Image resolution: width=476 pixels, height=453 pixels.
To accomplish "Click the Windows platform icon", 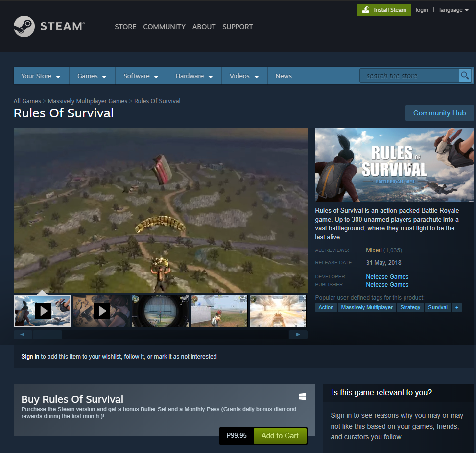I will (302, 397).
